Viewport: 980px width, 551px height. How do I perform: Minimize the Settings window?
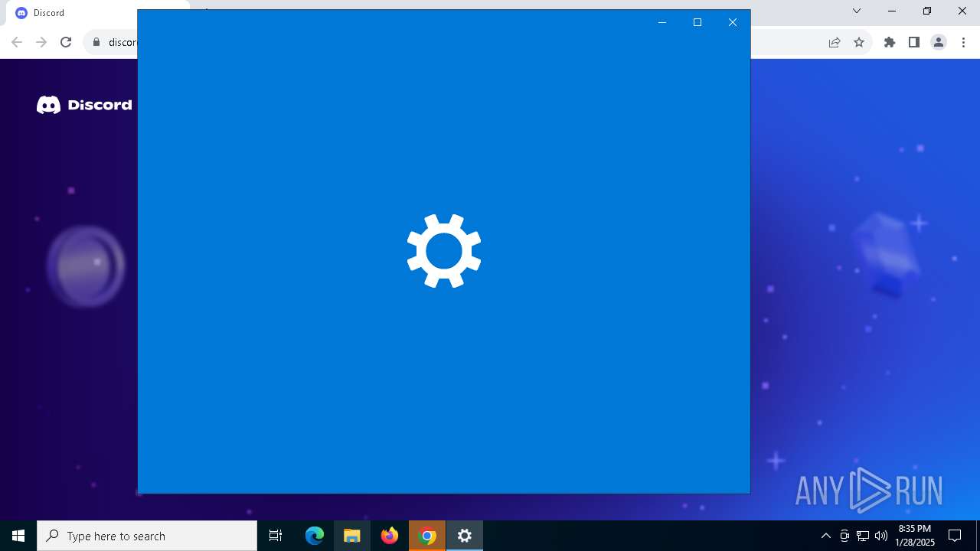pos(662,22)
